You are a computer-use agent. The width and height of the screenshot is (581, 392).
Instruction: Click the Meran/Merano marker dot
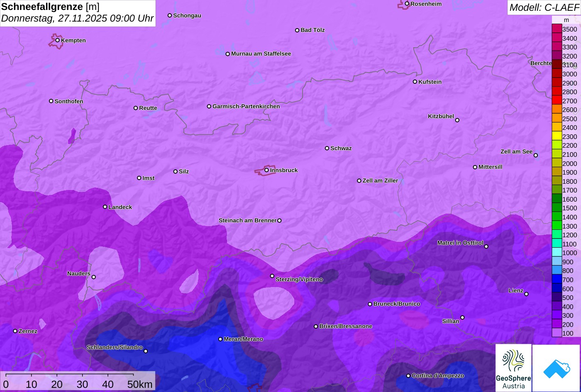(x=220, y=339)
